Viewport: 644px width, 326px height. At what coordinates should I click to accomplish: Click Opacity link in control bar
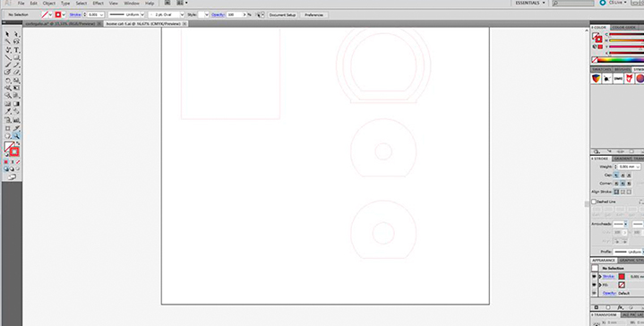pos(218,15)
